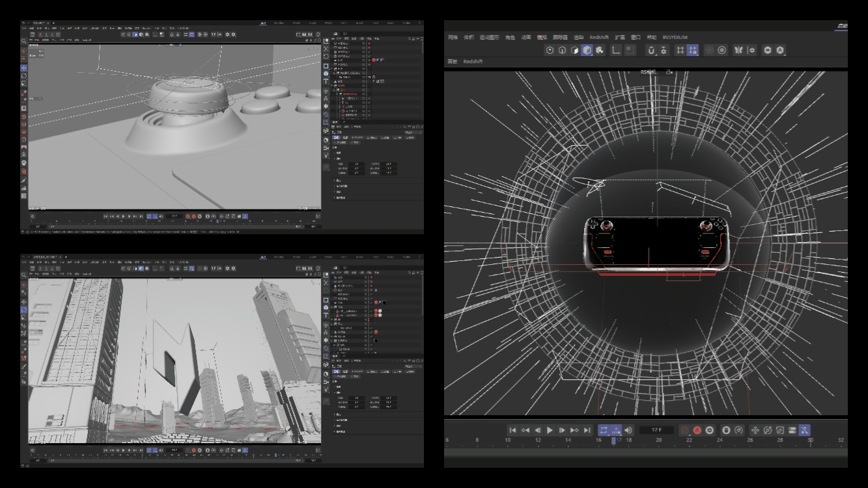Image resolution: width=868 pixels, height=488 pixels.
Task: Click the Texture mode icon right of Model mode
Action: click(x=600, y=50)
